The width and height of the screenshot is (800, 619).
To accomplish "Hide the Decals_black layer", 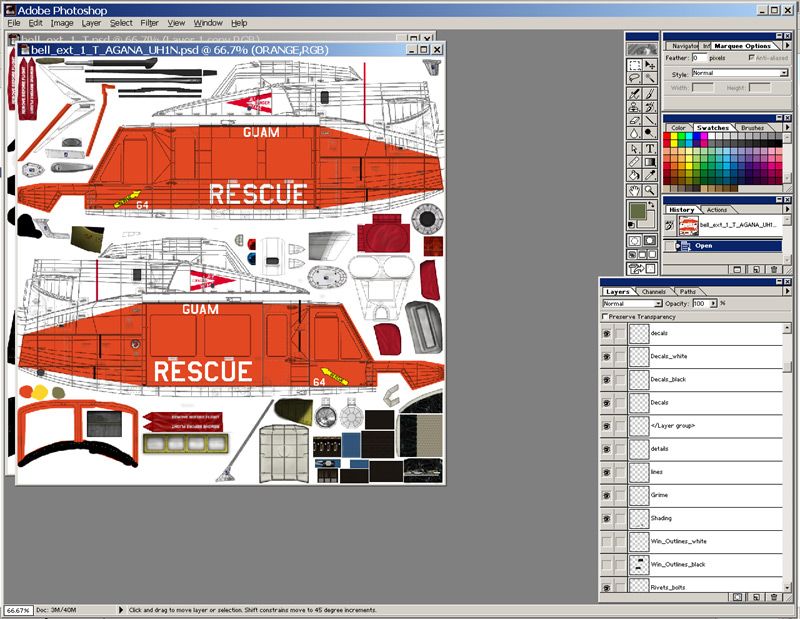I will (x=607, y=380).
